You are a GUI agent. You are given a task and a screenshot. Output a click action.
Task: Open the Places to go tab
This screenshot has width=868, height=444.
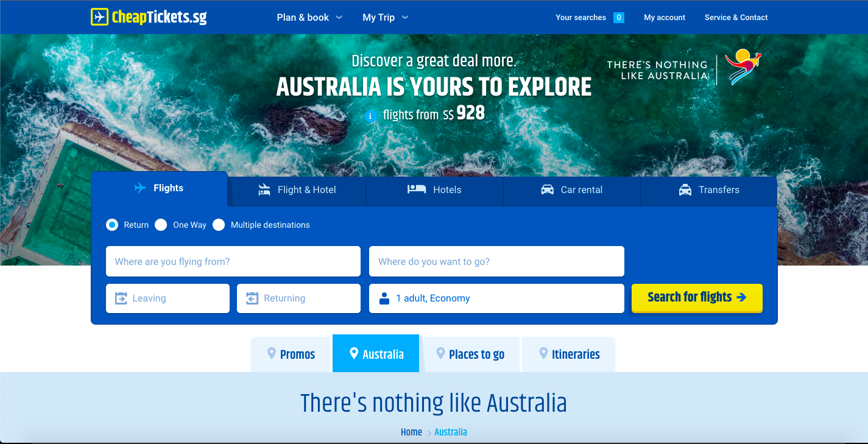(471, 354)
